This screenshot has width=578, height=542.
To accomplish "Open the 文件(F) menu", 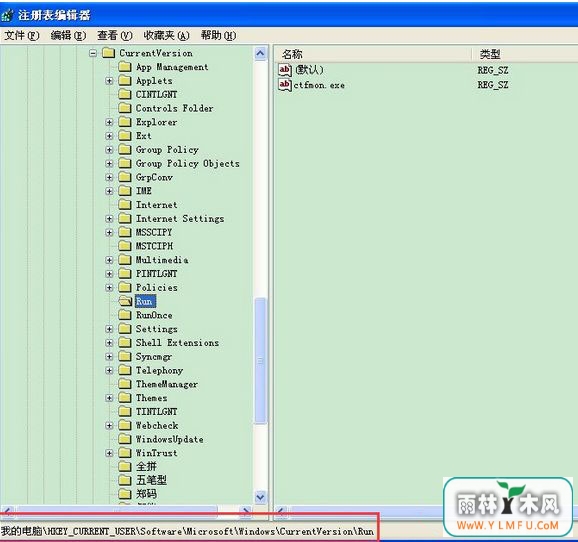I will click(22, 35).
